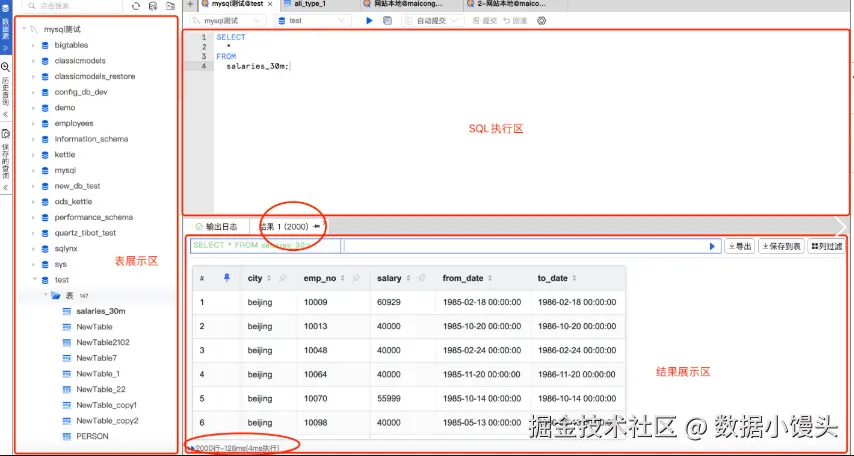Select NewTable2102 in the table list
854x456 pixels.
pyautogui.click(x=103, y=343)
